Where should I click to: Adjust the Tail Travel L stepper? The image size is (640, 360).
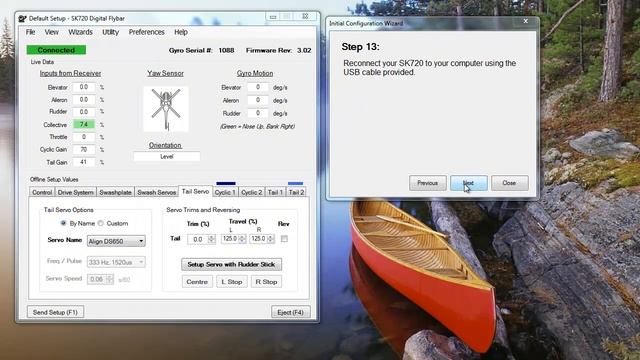point(242,239)
